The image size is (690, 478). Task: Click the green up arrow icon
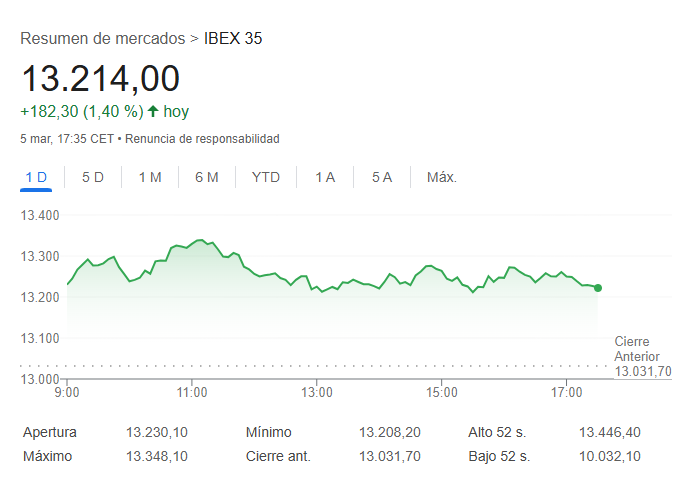pyautogui.click(x=152, y=111)
